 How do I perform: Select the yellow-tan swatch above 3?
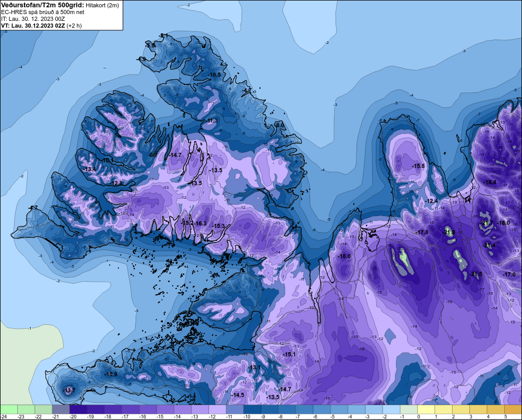point(478,409)
